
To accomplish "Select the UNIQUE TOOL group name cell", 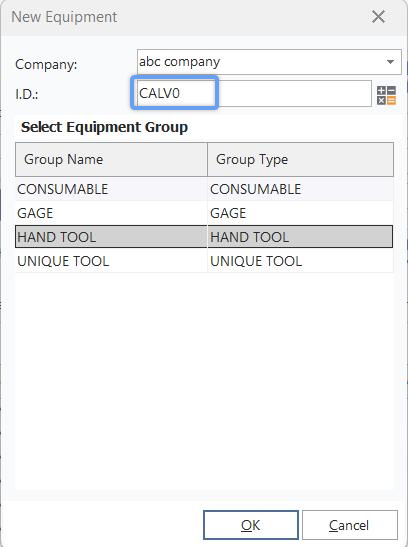I will coord(112,261).
